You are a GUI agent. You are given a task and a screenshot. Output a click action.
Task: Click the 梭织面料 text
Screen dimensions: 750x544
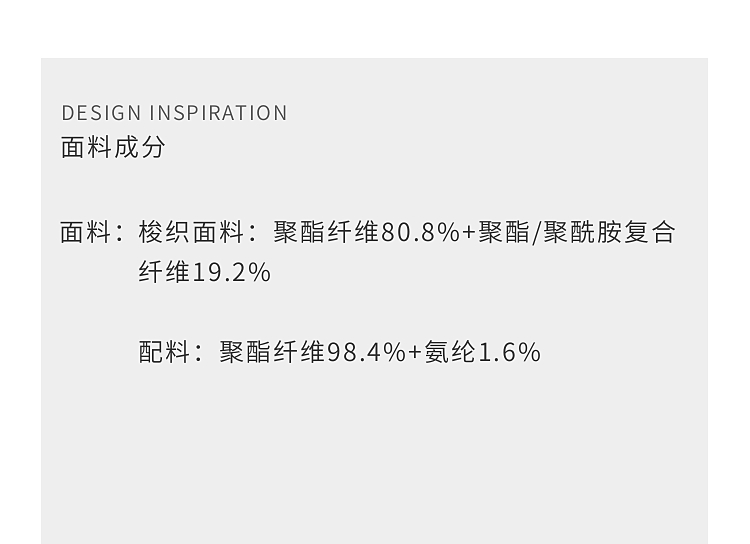(191, 233)
